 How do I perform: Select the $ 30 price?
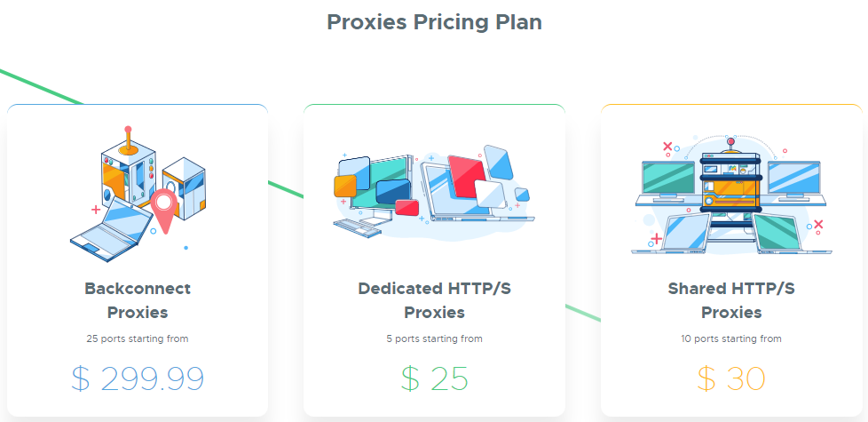731,378
